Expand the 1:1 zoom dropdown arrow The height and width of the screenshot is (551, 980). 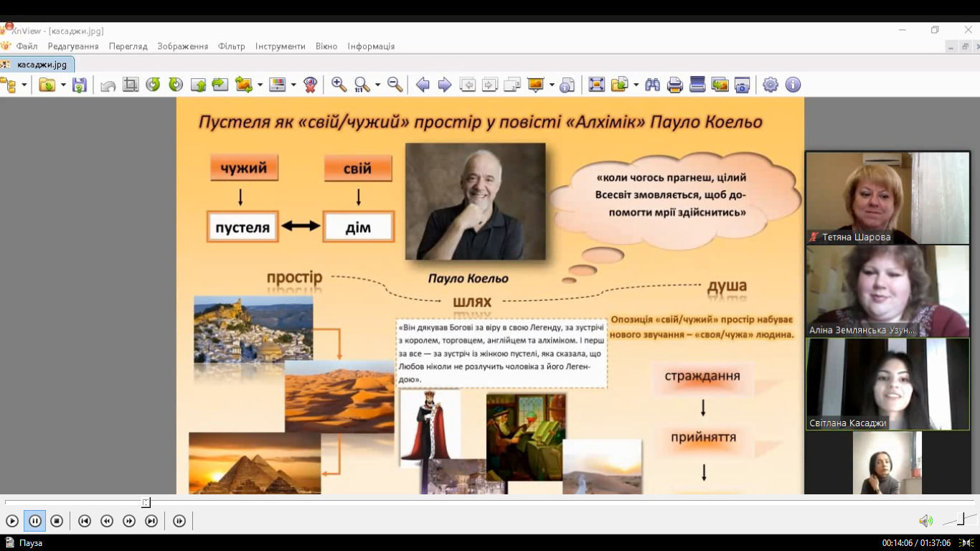[x=378, y=85]
